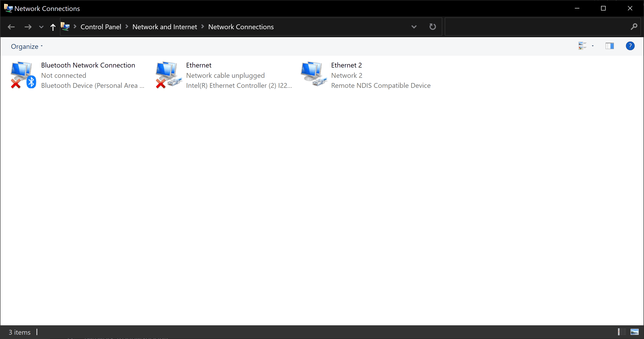Open the address bar history dropdown
Screen dimensions: 644x339
414,27
